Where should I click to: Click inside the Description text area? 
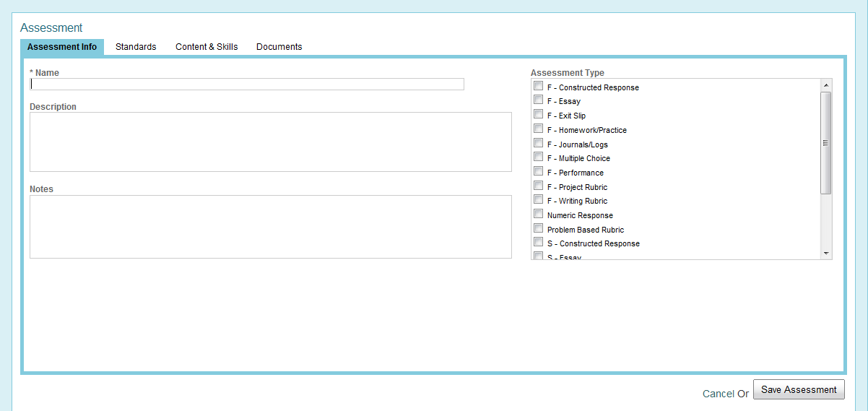(x=270, y=142)
